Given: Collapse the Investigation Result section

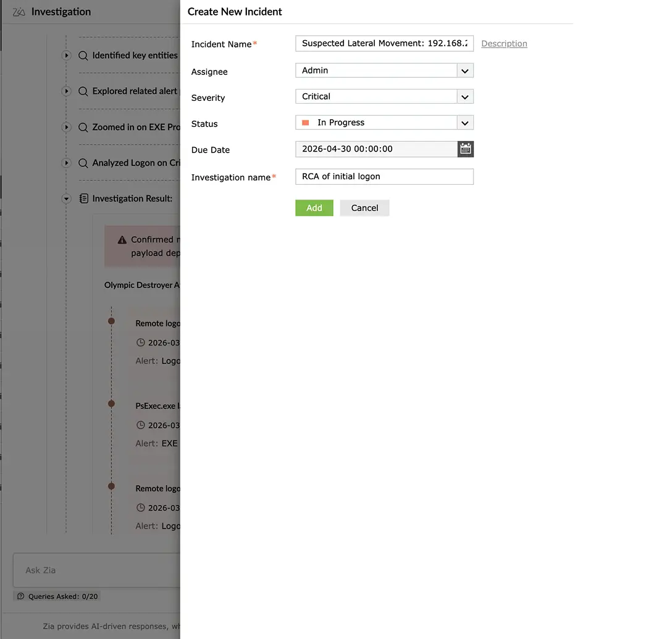Looking at the screenshot, I should tap(66, 198).
